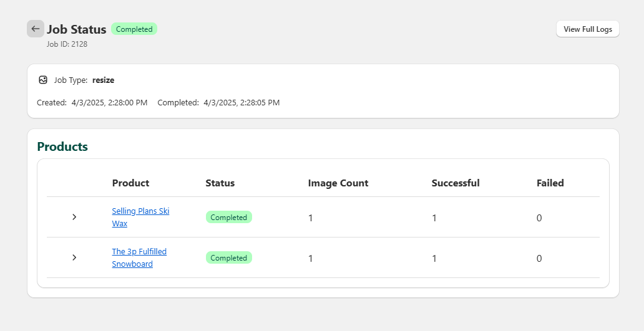Click the Job ID: 2128 text
644x331 pixels.
pos(67,44)
